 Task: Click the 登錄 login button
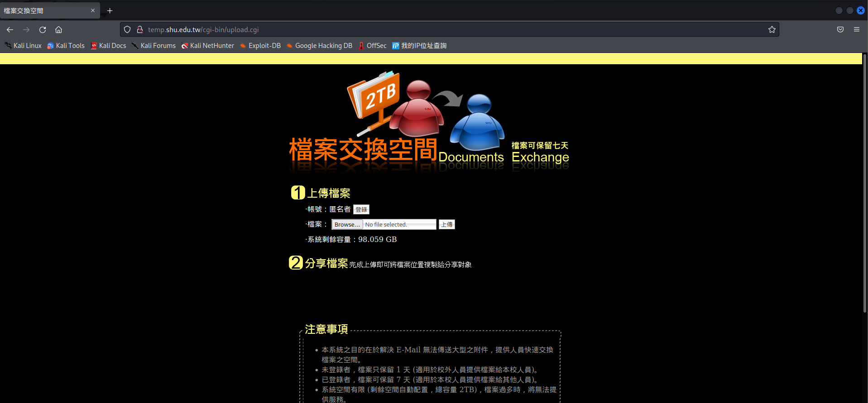(x=361, y=209)
